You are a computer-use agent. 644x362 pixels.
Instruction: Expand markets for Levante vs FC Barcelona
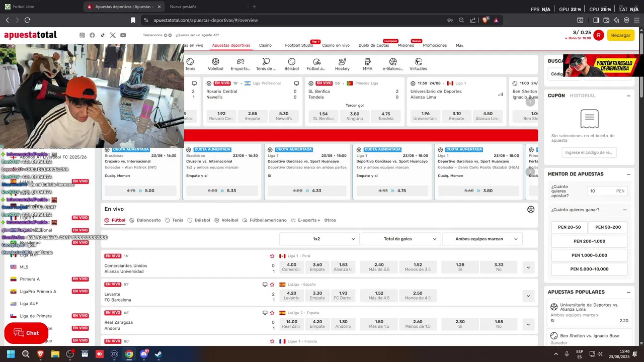tap(528, 296)
